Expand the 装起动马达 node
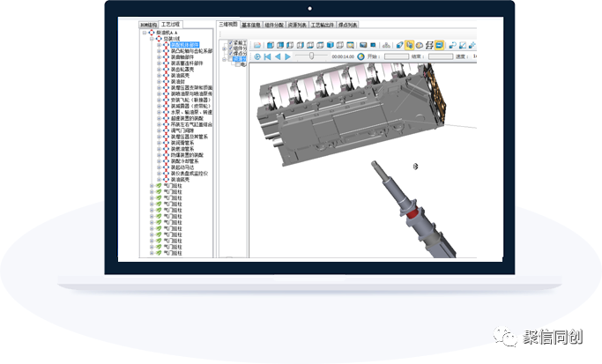602x364 pixels. [x=159, y=167]
